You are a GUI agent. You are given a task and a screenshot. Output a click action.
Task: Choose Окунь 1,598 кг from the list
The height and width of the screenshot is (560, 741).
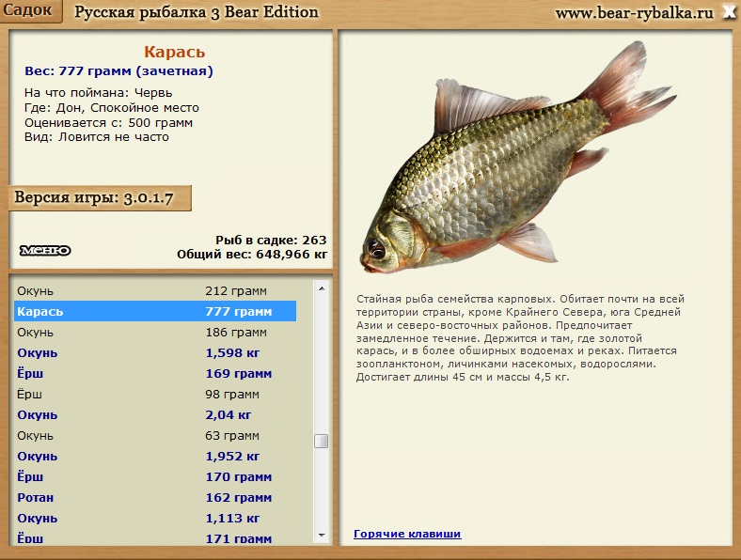[155, 352]
